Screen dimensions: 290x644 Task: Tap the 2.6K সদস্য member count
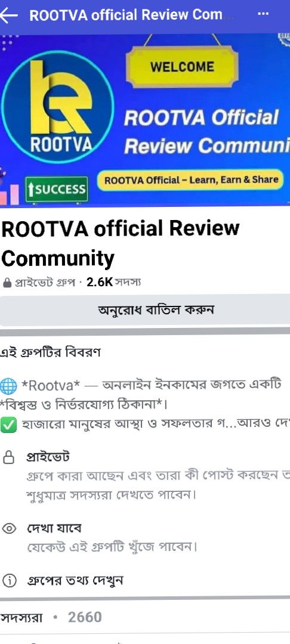coord(114,283)
